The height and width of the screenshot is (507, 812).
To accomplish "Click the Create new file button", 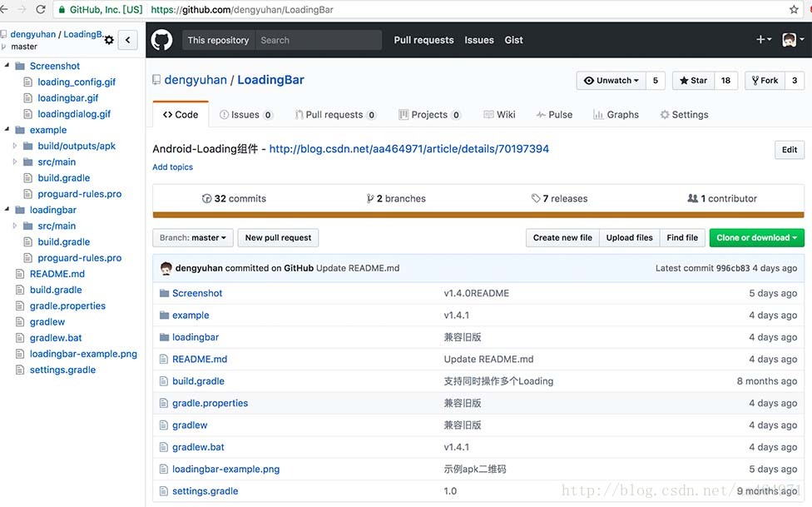I will [x=562, y=238].
